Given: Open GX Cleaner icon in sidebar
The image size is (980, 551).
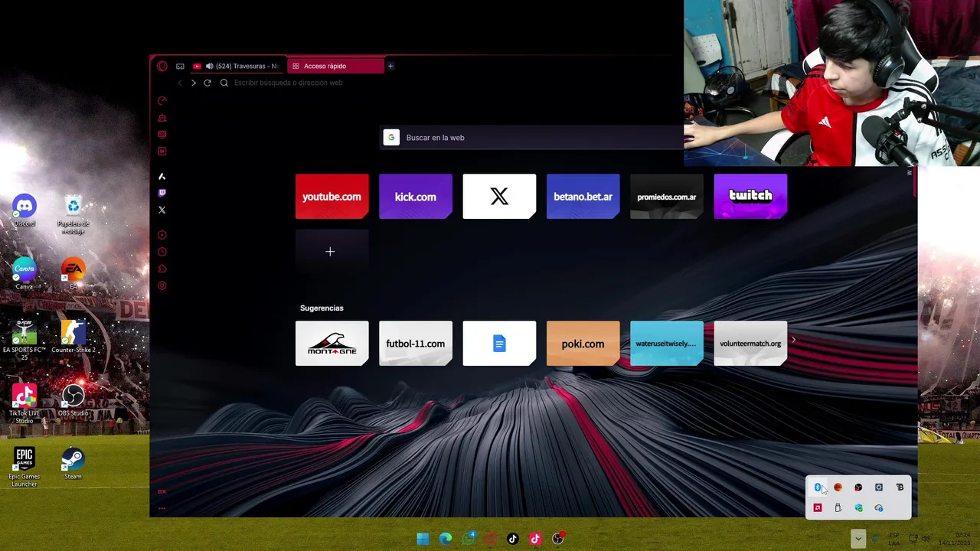Looking at the screenshot, I should click(162, 118).
